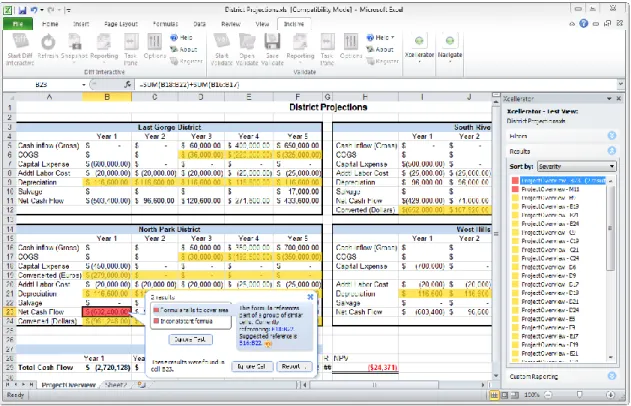The width and height of the screenshot is (631, 406).
Task: Expand the Filters section in Xcellerator pane
Action: [x=612, y=136]
